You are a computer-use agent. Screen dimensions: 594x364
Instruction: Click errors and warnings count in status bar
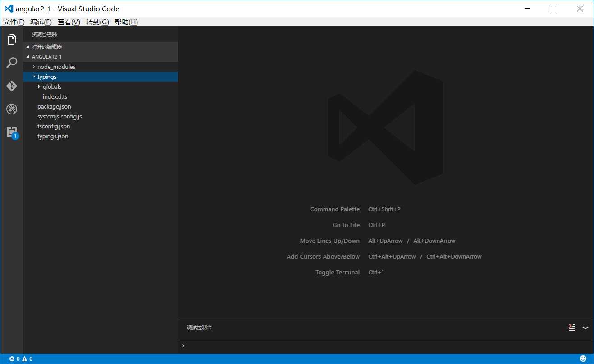click(21, 359)
